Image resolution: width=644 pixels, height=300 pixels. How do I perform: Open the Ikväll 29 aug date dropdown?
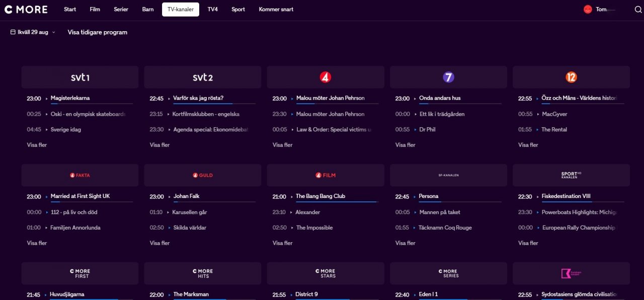33,32
